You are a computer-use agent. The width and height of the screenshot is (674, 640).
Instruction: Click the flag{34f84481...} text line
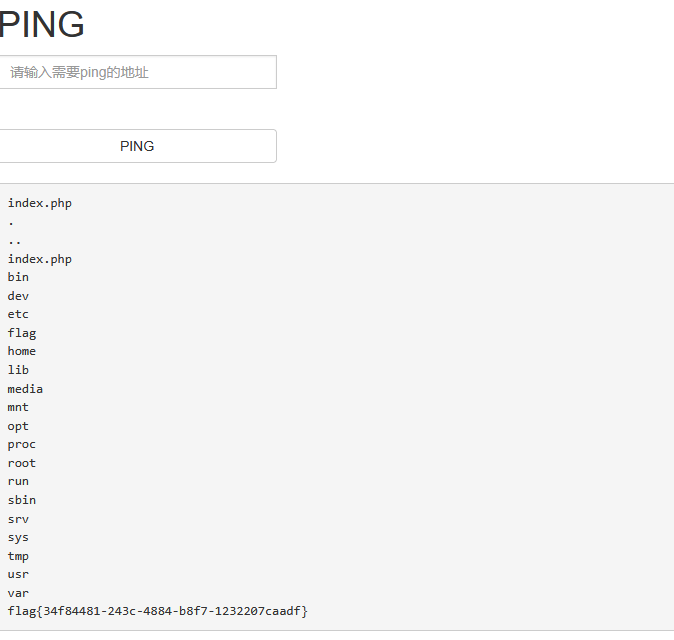(x=158, y=611)
